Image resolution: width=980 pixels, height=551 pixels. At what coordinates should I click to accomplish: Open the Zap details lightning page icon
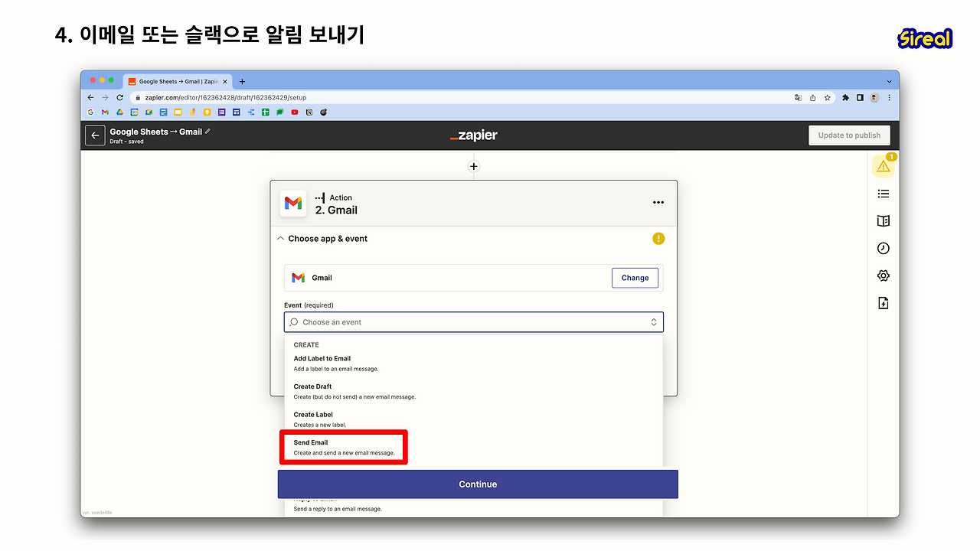pos(884,303)
